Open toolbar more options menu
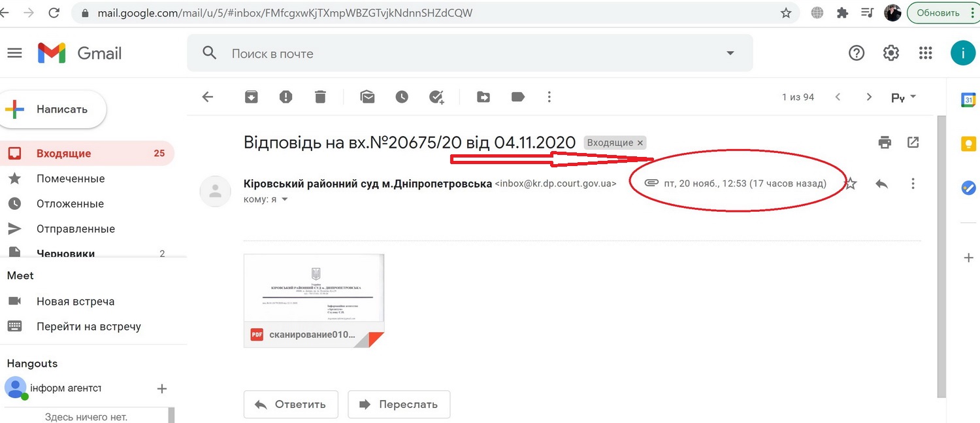Image resolution: width=980 pixels, height=423 pixels. (549, 97)
